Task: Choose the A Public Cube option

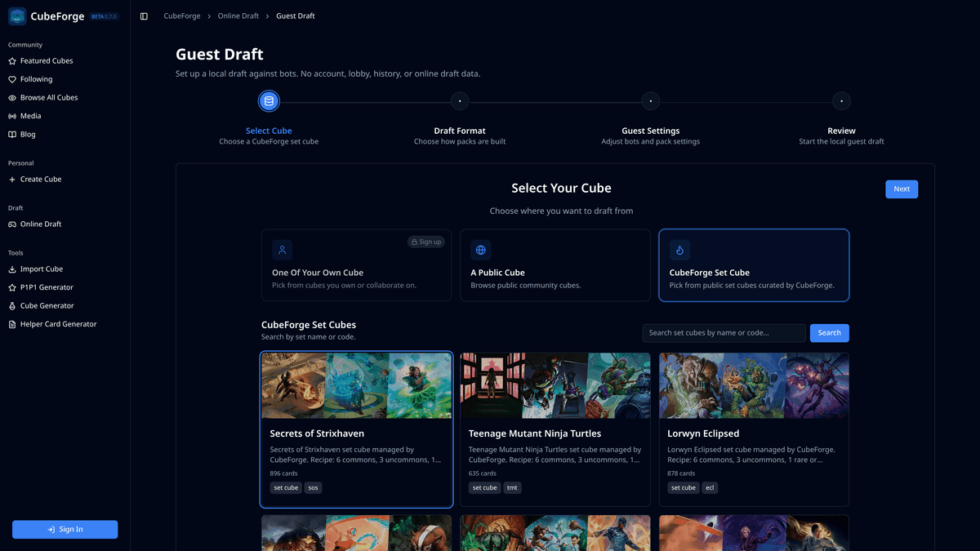Action: [555, 265]
